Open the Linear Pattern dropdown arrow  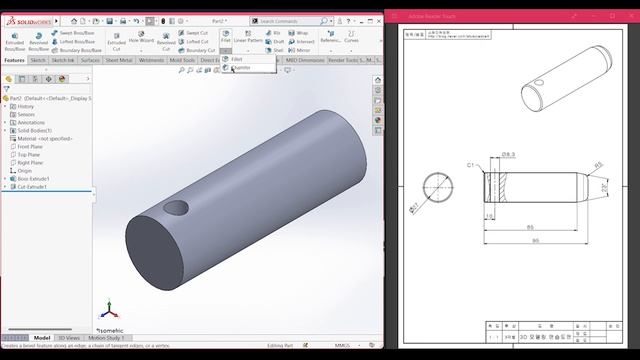[x=248, y=51]
